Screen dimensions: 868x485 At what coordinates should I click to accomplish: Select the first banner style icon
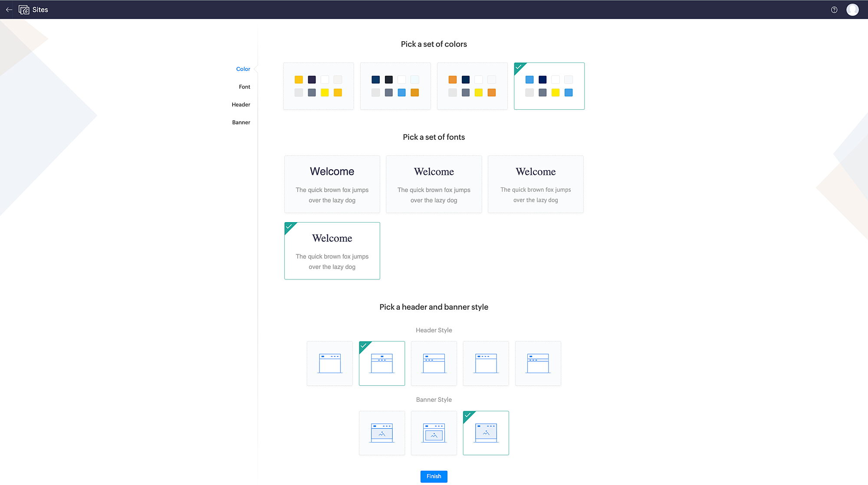coord(382,433)
